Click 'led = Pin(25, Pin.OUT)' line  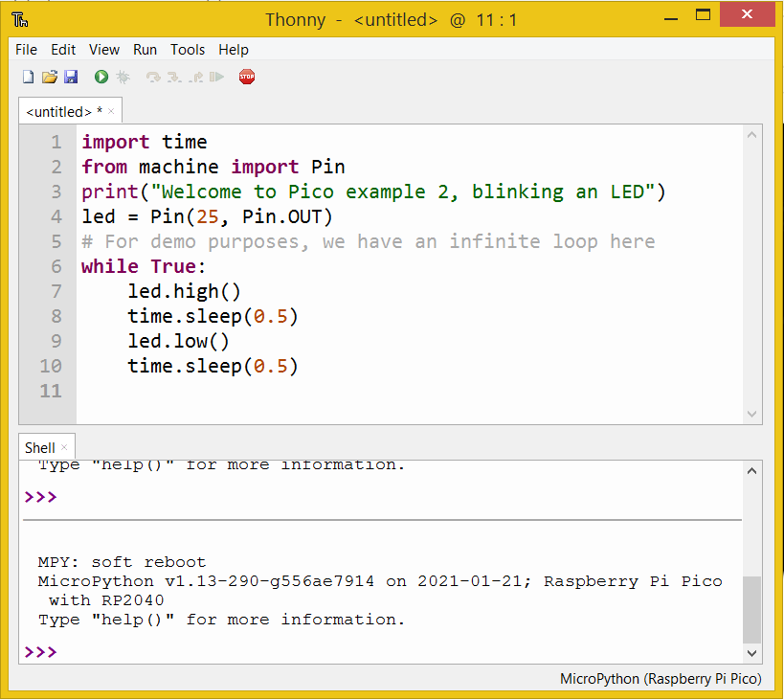tap(207, 217)
